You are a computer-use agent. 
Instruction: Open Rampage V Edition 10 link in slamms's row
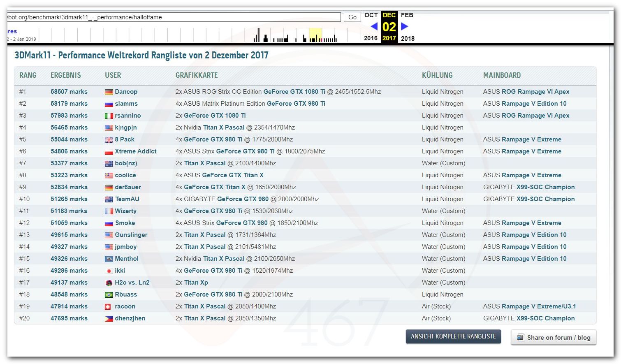(534, 104)
